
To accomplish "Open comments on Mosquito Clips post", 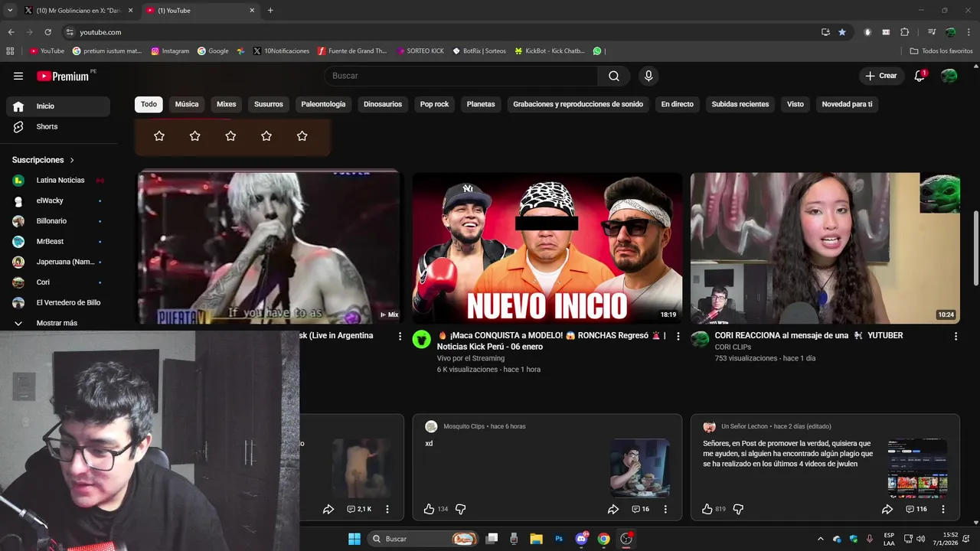I will click(640, 509).
